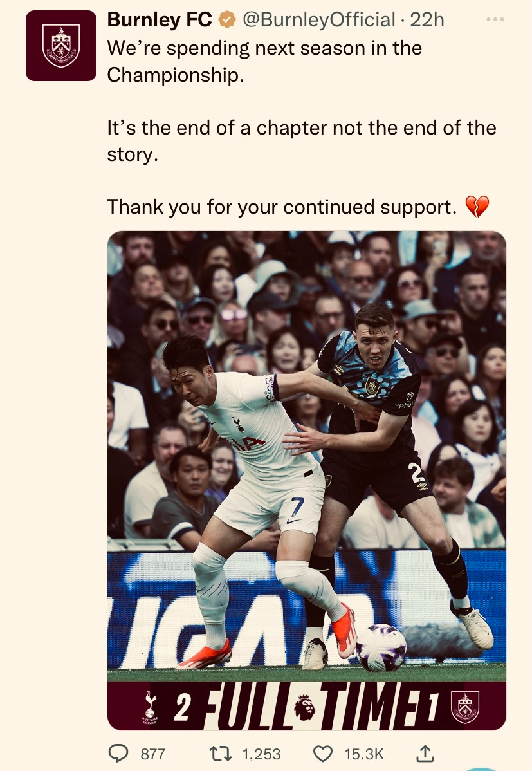
Task: Click the broken heart emoji
Action: [477, 207]
